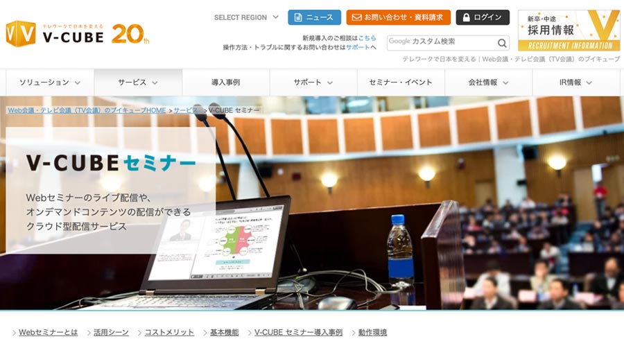
Task: Jump to Webセミナーとは section
Action: (x=48, y=332)
